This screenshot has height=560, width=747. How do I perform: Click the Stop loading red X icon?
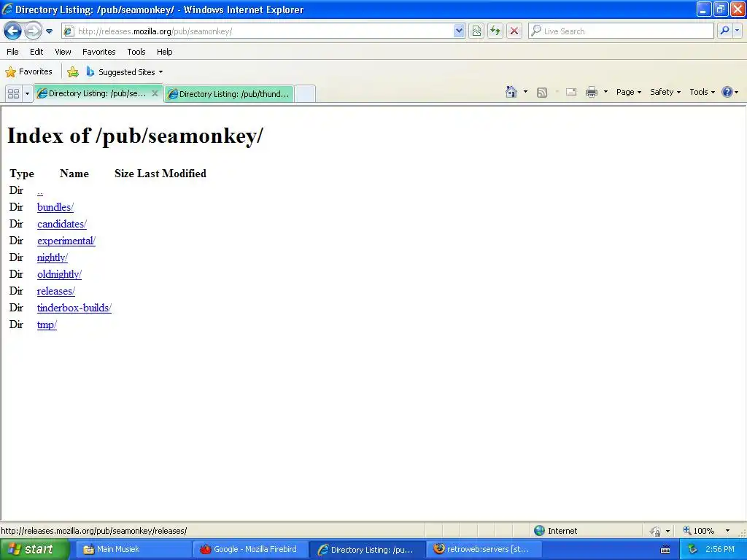pyautogui.click(x=514, y=31)
